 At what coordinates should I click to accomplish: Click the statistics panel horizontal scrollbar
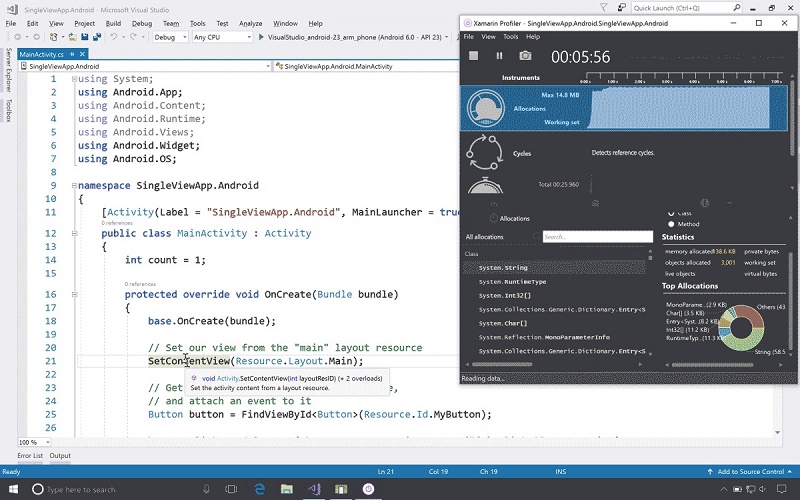[712, 365]
